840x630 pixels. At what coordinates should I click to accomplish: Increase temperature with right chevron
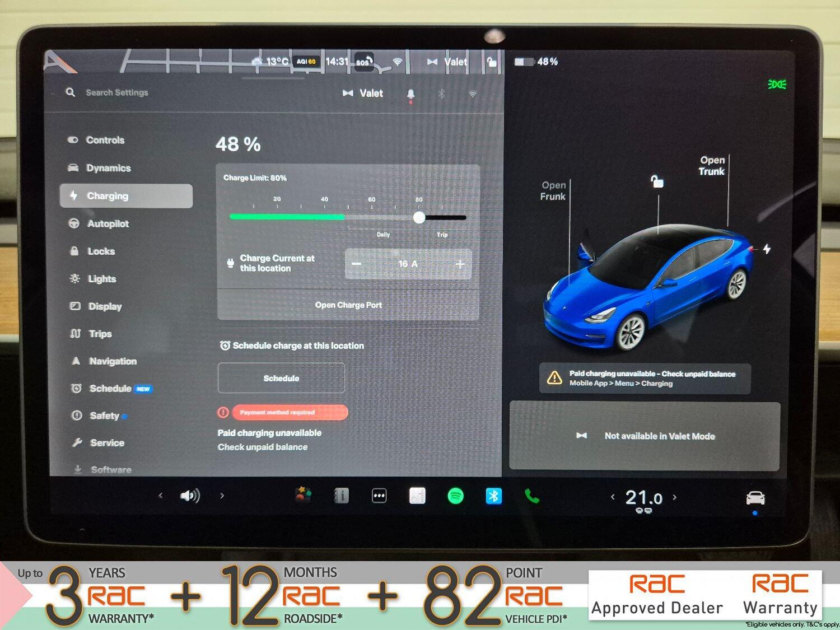point(674,497)
